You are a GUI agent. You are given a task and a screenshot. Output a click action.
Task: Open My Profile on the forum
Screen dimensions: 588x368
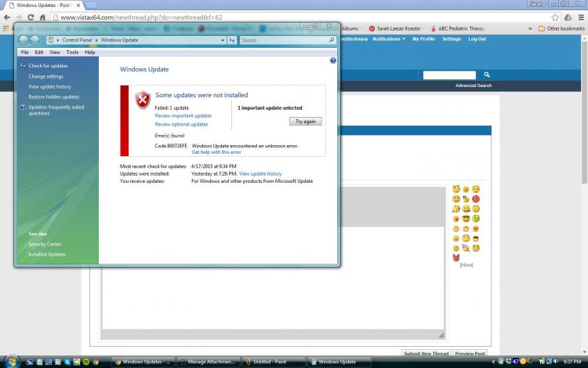[423, 39]
